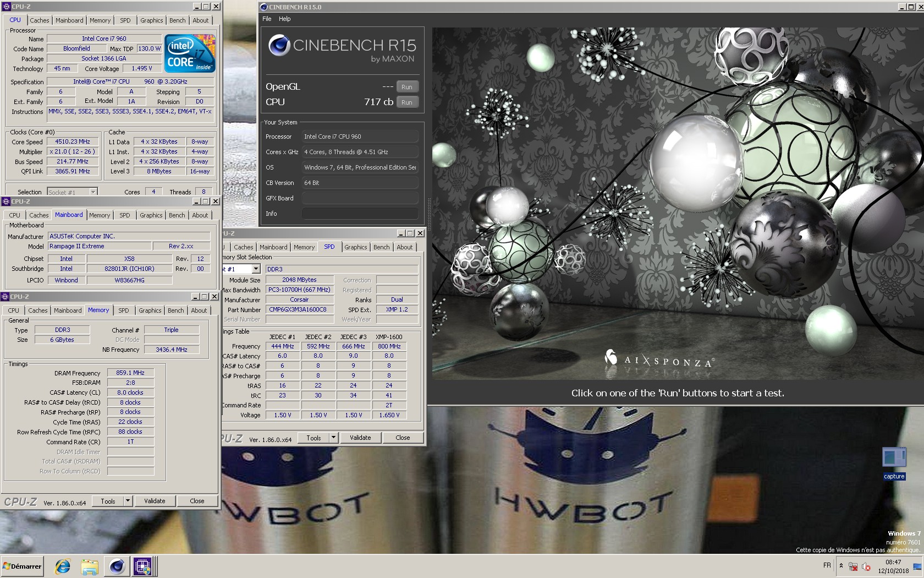
Task: Open Graphics tab in Mainboard CPU-Z window
Action: [x=151, y=215]
